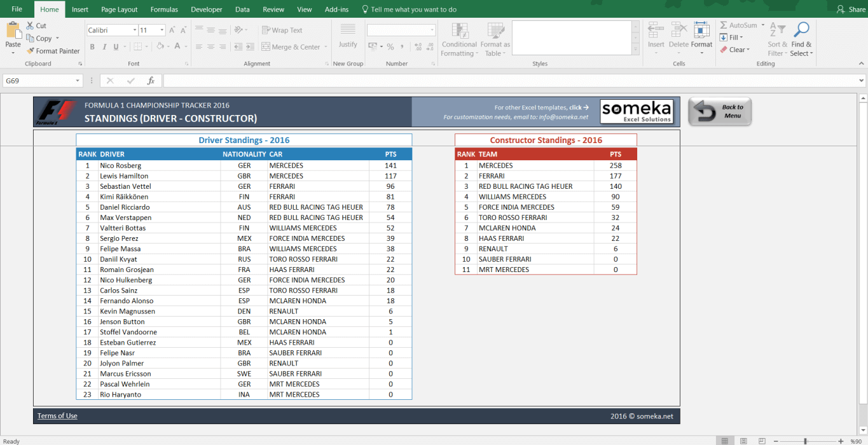The width and height of the screenshot is (868, 445).
Task: Collapse the ribbon with the caret
Action: click(x=860, y=64)
